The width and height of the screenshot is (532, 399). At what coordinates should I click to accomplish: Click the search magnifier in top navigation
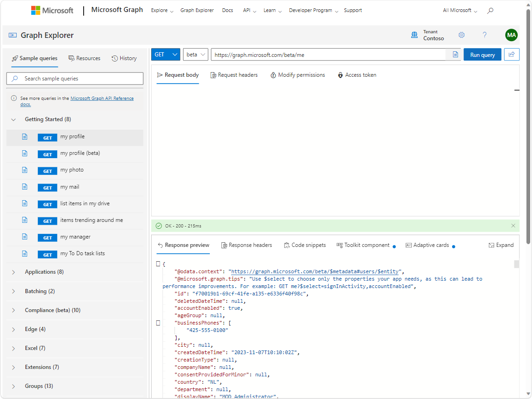490,11
